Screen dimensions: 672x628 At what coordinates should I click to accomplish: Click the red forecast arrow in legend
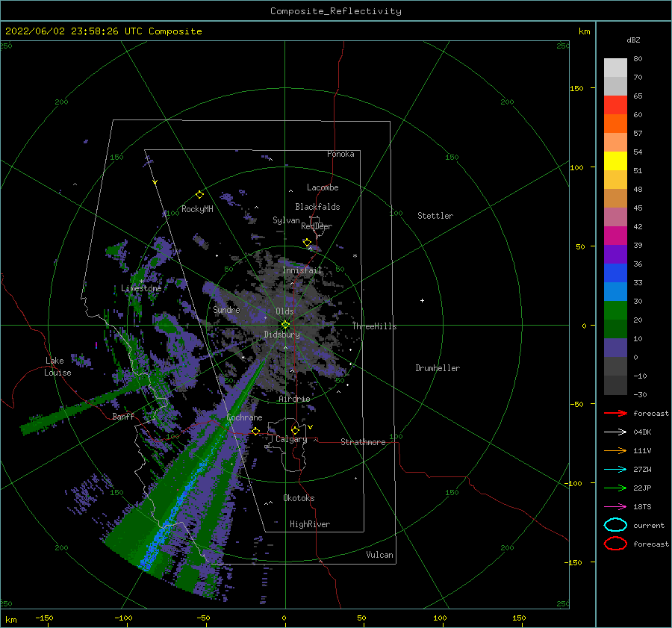[615, 413]
